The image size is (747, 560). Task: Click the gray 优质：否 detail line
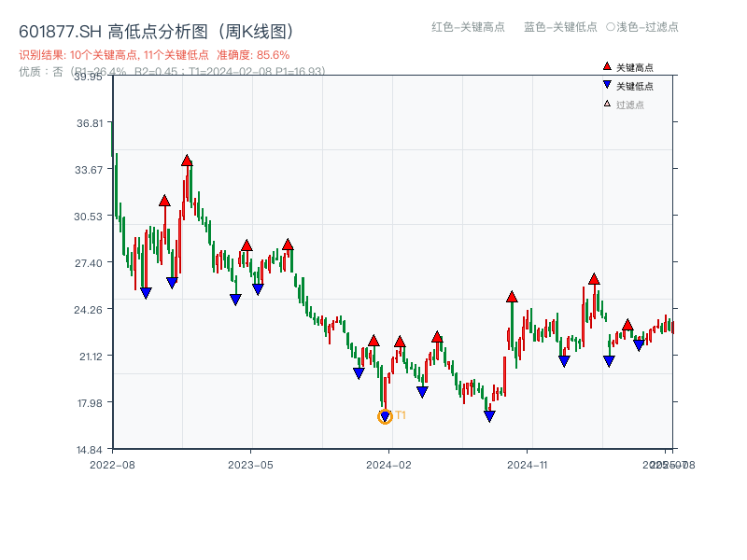click(172, 72)
